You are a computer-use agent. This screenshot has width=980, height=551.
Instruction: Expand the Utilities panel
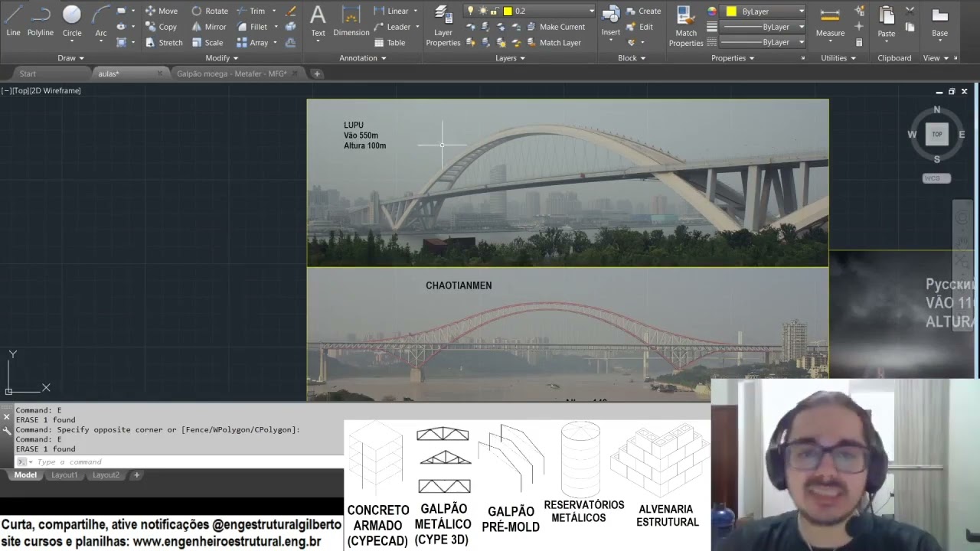tap(838, 58)
